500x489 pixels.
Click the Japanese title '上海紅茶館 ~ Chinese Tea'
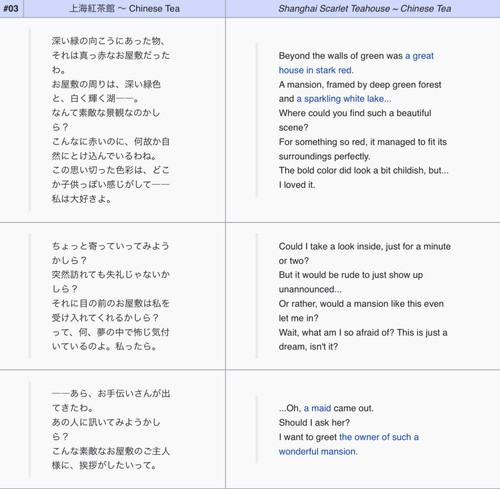tap(124, 9)
